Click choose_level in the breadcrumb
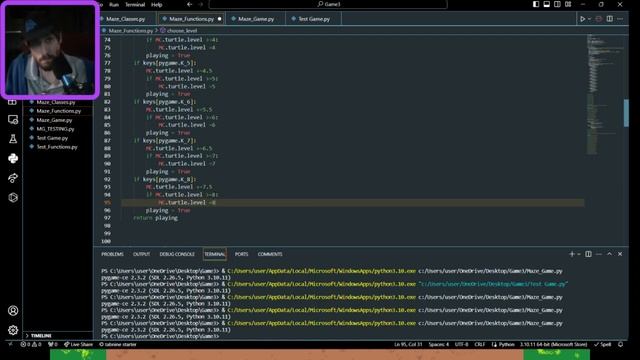The width and height of the screenshot is (640, 360). coord(182,31)
